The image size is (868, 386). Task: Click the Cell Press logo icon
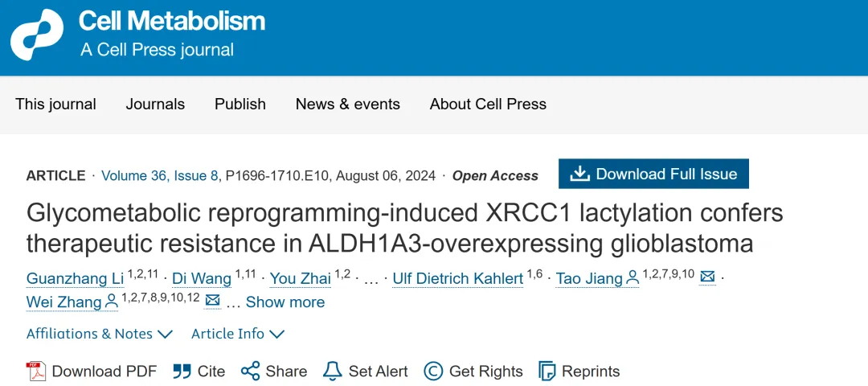point(37,35)
